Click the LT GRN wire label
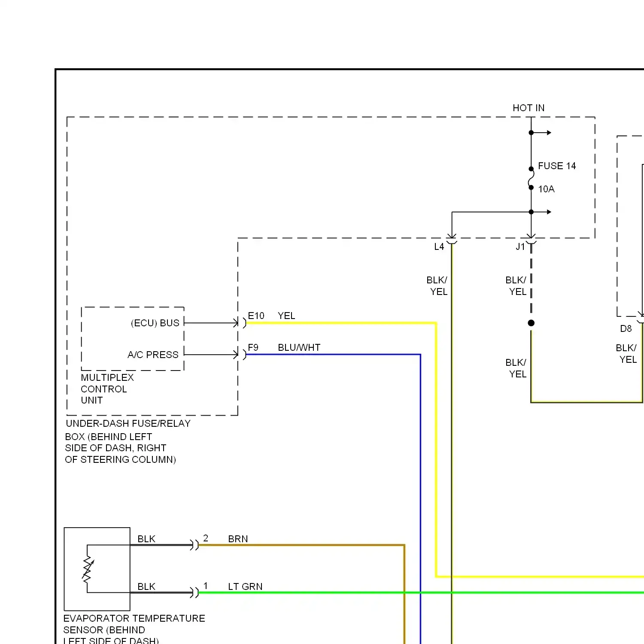644x644 pixels. pos(245,586)
